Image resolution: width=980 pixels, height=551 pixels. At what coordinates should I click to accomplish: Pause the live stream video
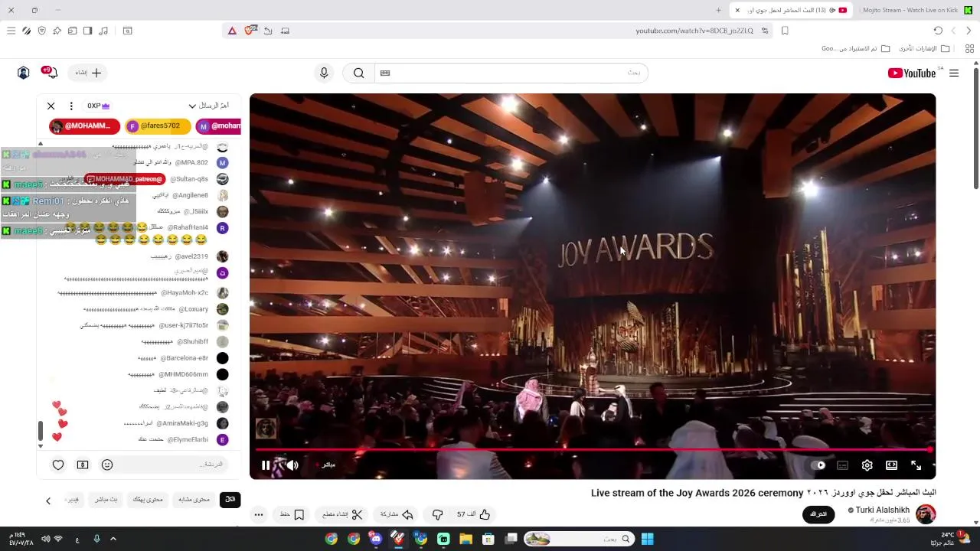point(266,465)
